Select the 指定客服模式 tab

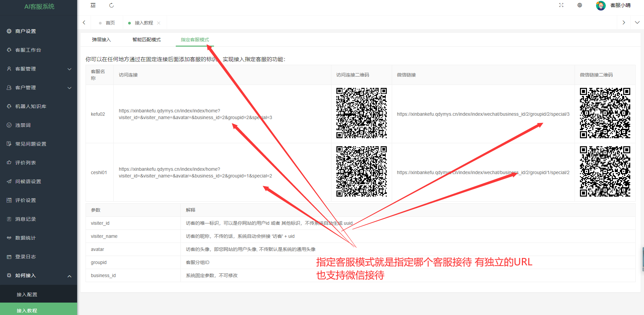point(195,40)
